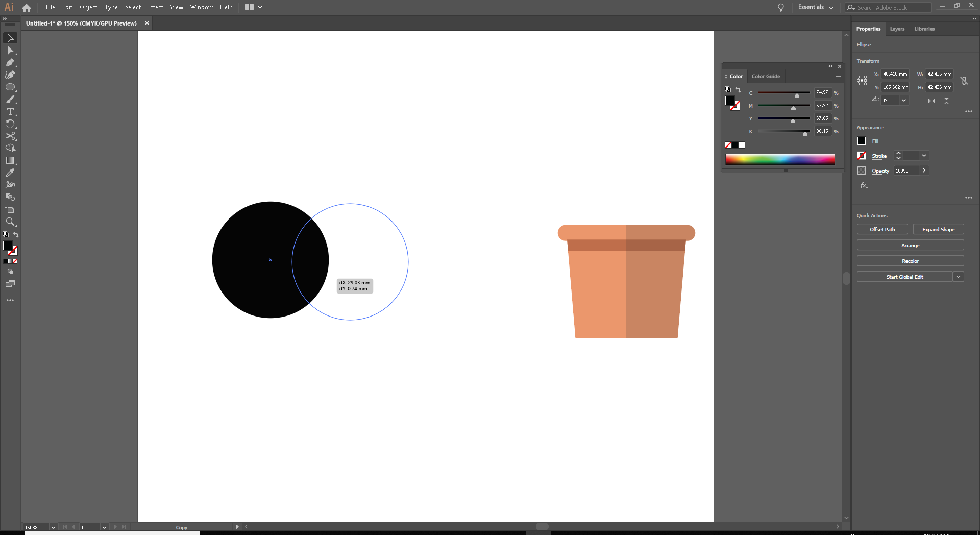
Task: Change the screen mode from toolbar
Action: pyautogui.click(x=10, y=284)
